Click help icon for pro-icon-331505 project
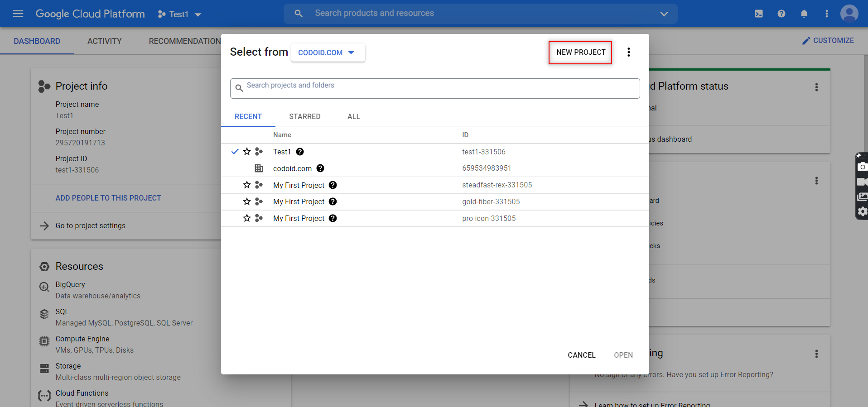This screenshot has height=407, width=868. 333,218
